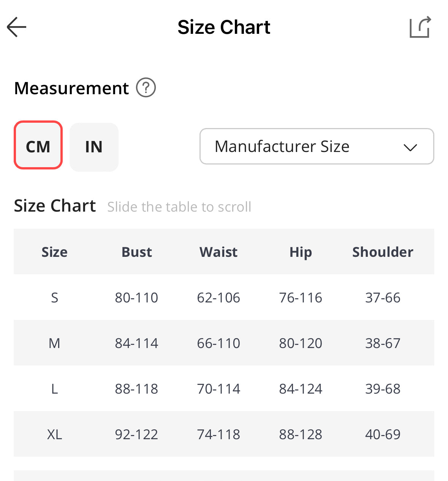
Task: Tap the Size column header
Action: 54,252
